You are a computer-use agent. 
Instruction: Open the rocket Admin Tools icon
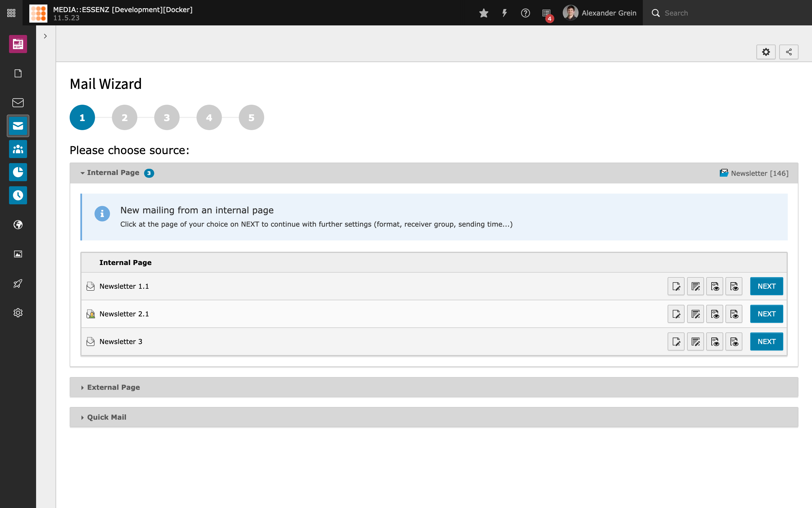pos(18,283)
